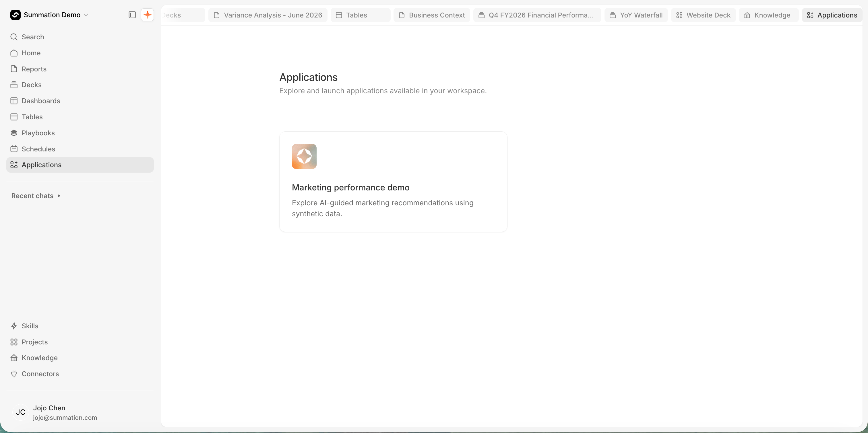Viewport: 868px width, 433px height.
Task: Click the Summation logo icon
Action: tap(15, 15)
